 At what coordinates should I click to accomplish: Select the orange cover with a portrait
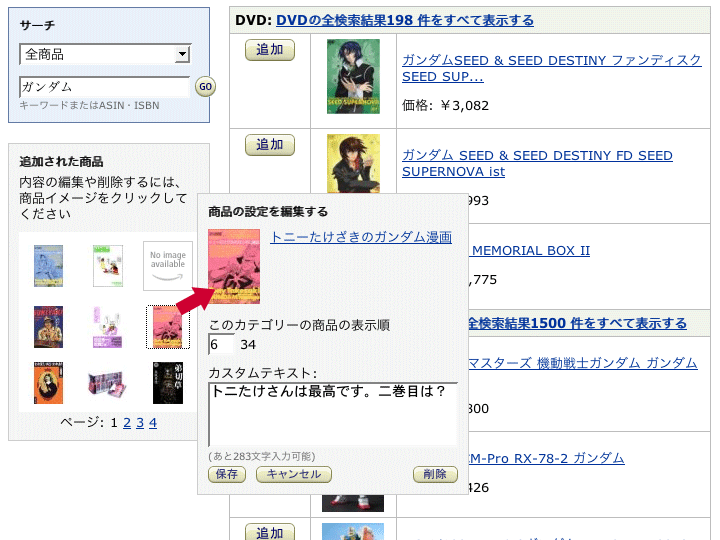48,383
